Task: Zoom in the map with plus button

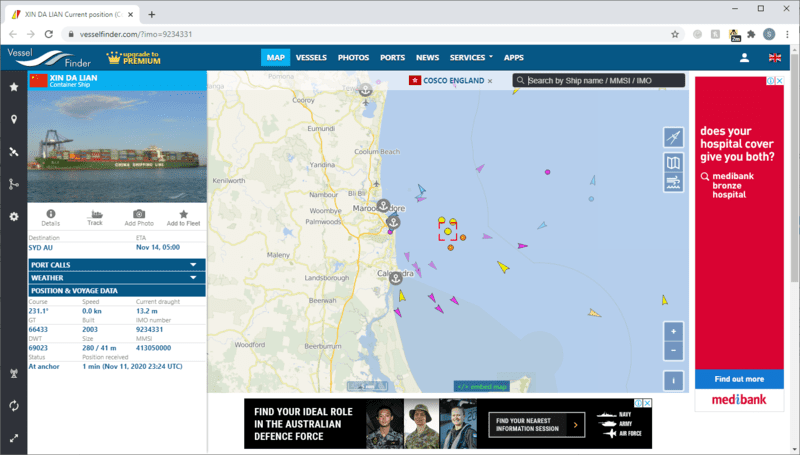Action: (673, 332)
